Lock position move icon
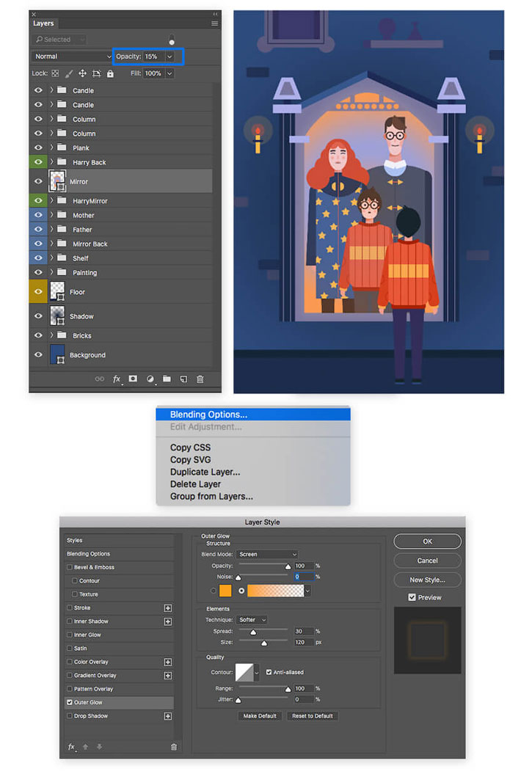The height and width of the screenshot is (777, 532). pos(82,73)
